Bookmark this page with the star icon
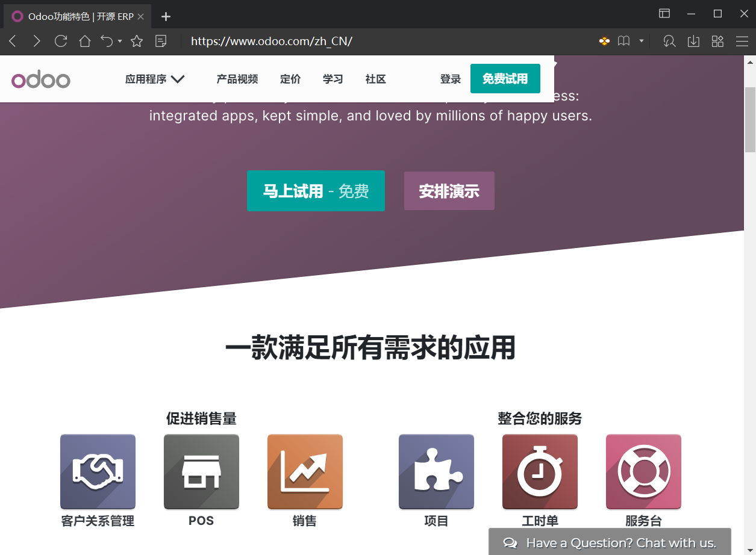The image size is (756, 555). tap(137, 41)
